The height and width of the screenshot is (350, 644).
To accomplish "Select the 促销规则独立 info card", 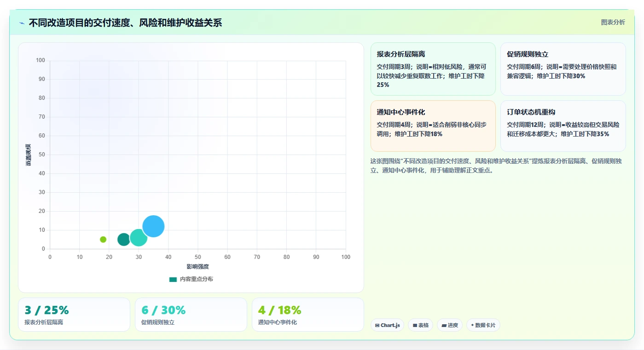I will coord(563,69).
